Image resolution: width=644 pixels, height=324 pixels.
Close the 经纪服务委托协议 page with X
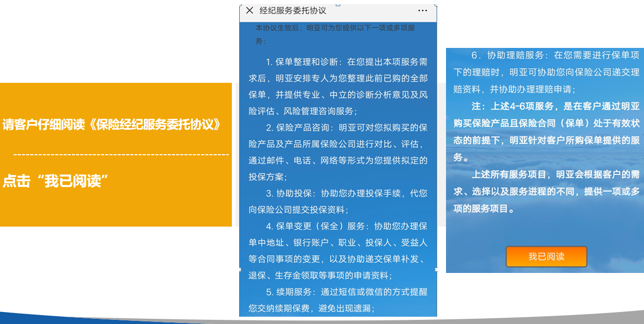coord(250,10)
